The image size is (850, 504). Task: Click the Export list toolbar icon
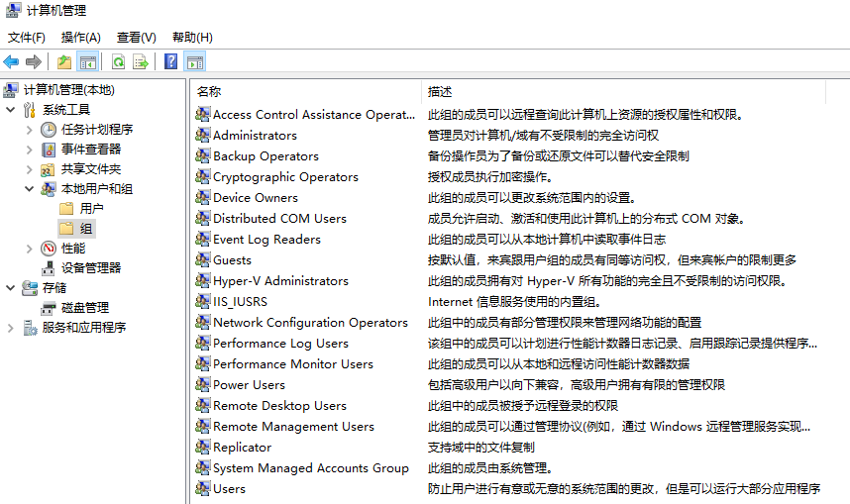pyautogui.click(x=141, y=61)
